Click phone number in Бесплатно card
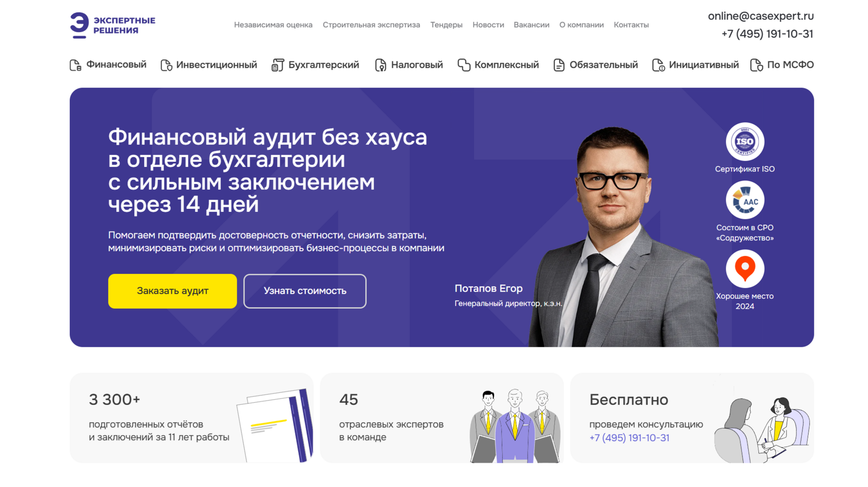Image resolution: width=868 pixels, height=487 pixels. pos(629,438)
